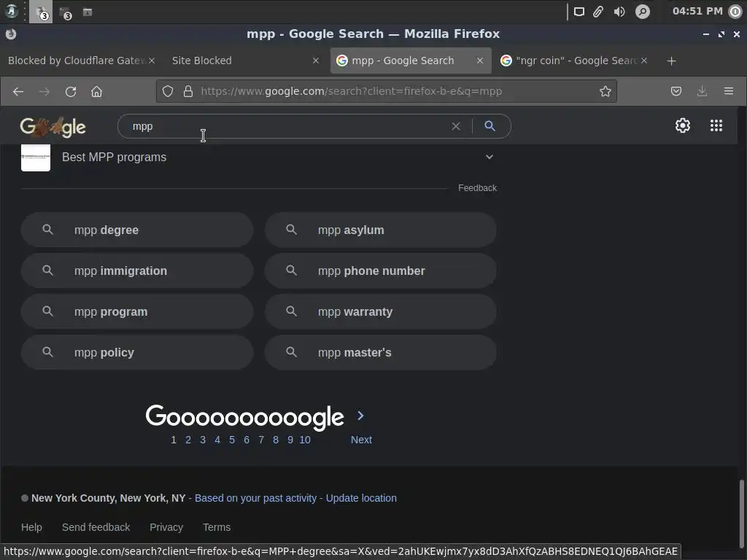Open the Terms footer link

point(217,527)
